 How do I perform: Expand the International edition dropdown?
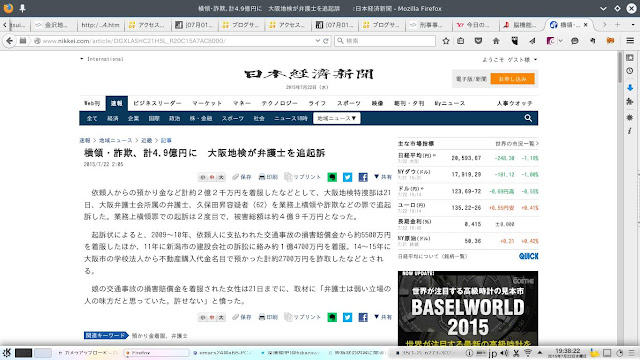pos(102,59)
